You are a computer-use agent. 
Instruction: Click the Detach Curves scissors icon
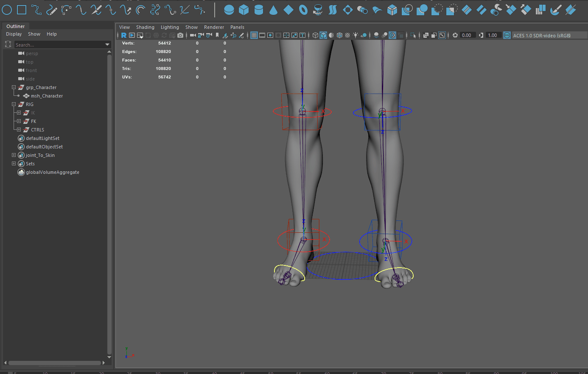(96, 9)
